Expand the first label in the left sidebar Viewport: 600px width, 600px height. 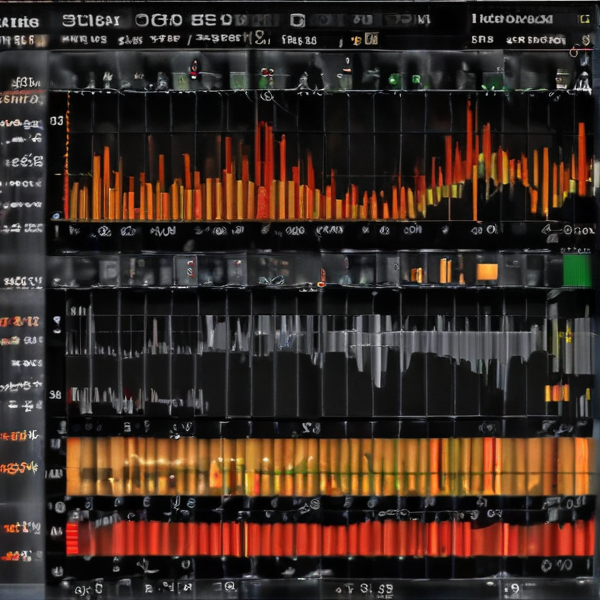(x=22, y=83)
